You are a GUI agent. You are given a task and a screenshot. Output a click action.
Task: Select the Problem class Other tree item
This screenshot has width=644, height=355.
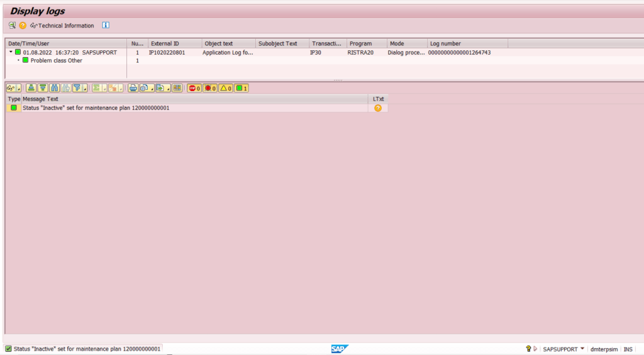[56, 61]
